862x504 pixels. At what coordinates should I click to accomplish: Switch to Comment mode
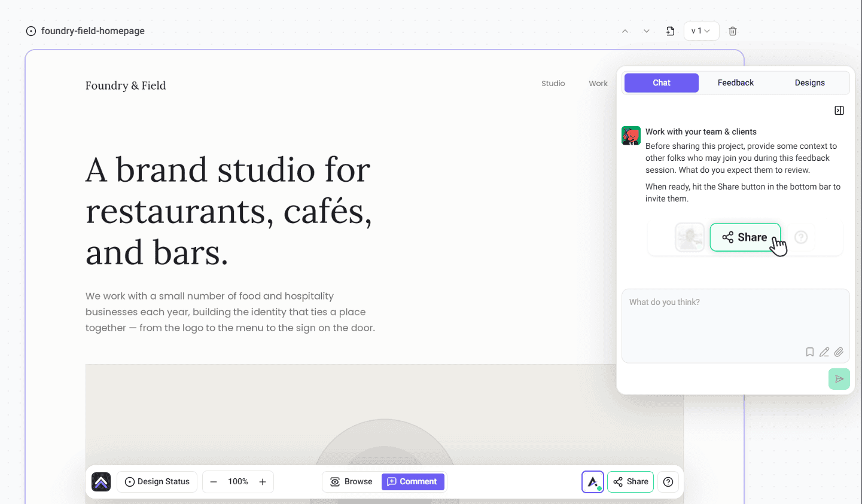tap(413, 482)
